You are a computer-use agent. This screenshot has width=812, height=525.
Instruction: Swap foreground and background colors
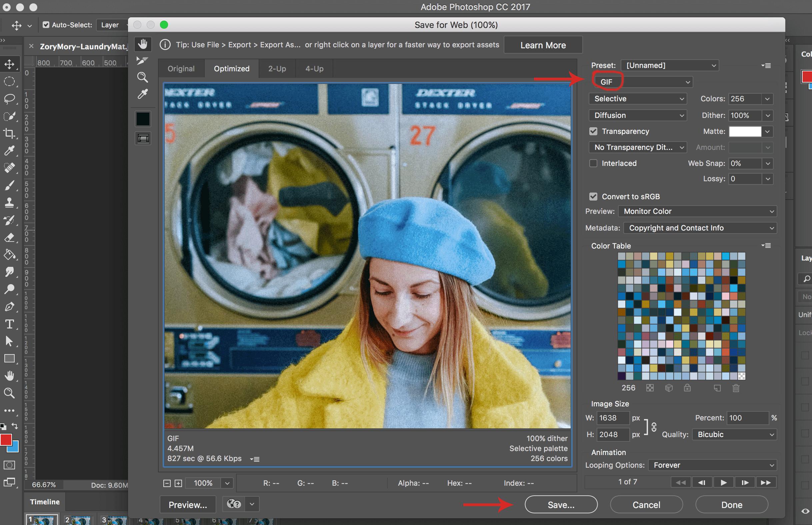coord(15,426)
